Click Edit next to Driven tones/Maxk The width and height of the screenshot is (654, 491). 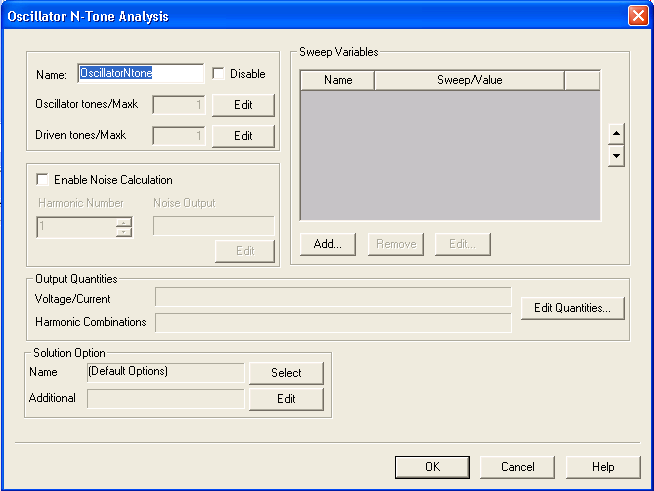[x=243, y=135]
